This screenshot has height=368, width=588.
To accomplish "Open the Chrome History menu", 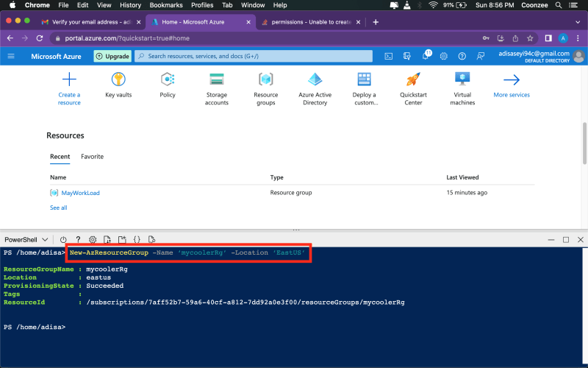I will click(x=130, y=5).
